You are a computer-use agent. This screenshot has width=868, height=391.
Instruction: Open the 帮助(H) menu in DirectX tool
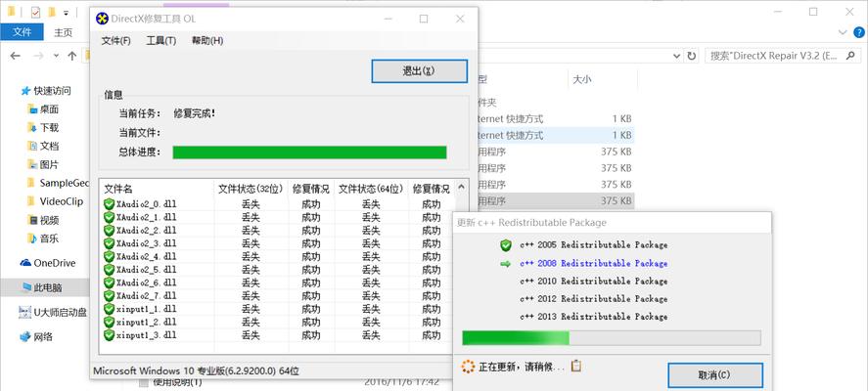207,40
